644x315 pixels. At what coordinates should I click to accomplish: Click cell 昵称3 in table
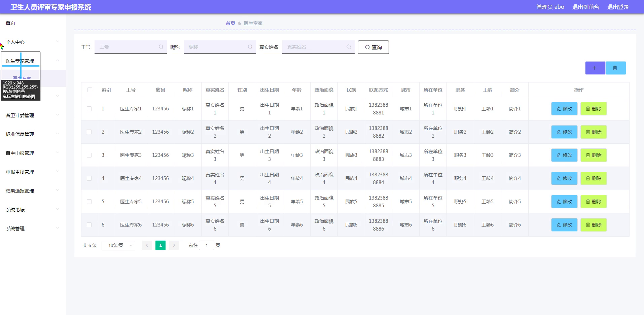(x=188, y=155)
